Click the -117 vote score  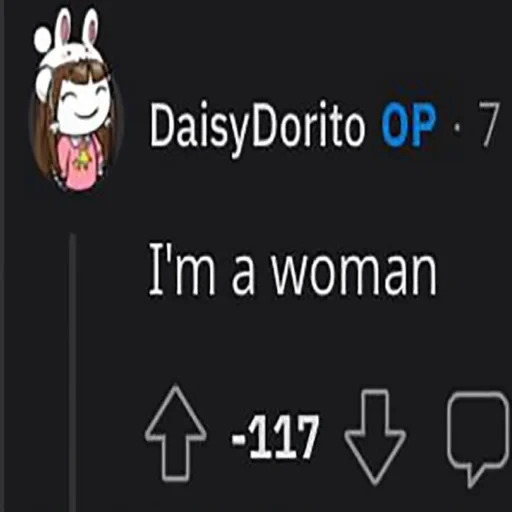pos(275,437)
